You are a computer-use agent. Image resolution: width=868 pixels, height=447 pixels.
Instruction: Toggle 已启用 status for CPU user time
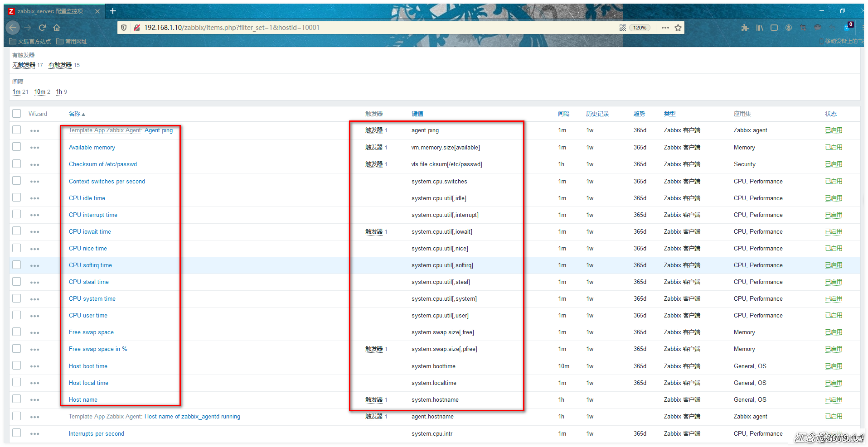coord(834,316)
